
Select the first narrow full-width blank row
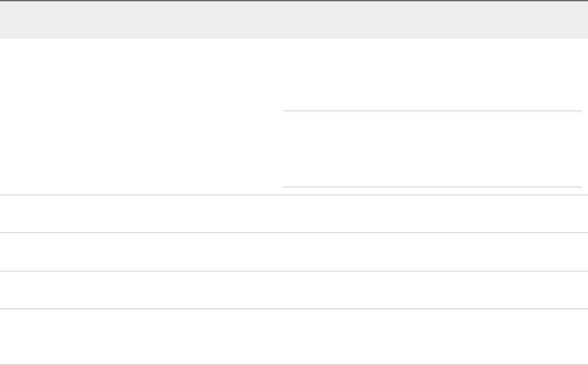(294, 214)
